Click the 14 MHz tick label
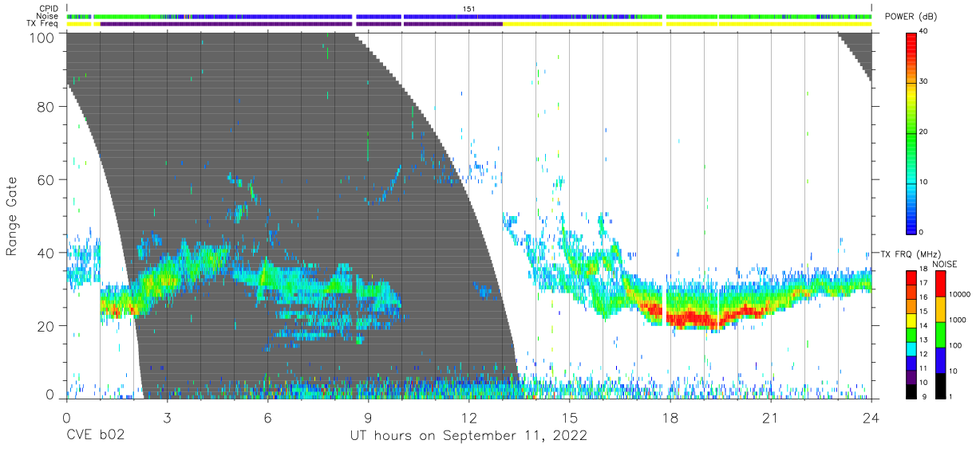 pos(924,326)
